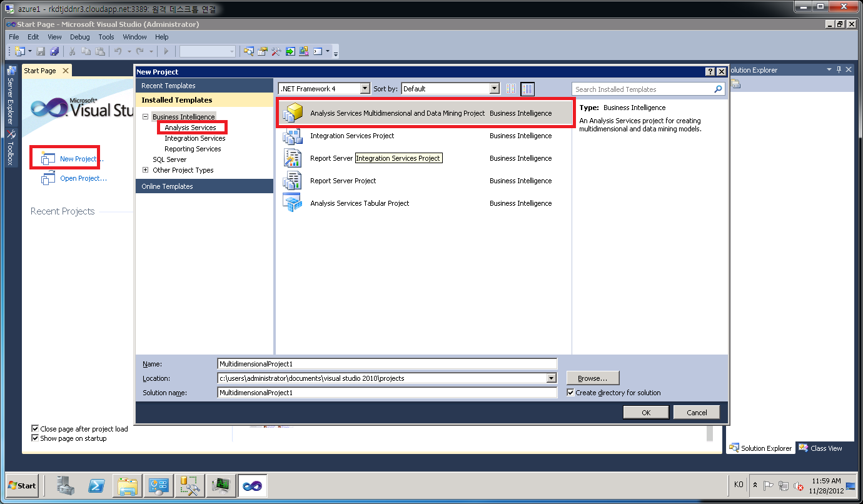The image size is (863, 504).
Task: Click the Save All toolbar icon
Action: pyautogui.click(x=54, y=51)
